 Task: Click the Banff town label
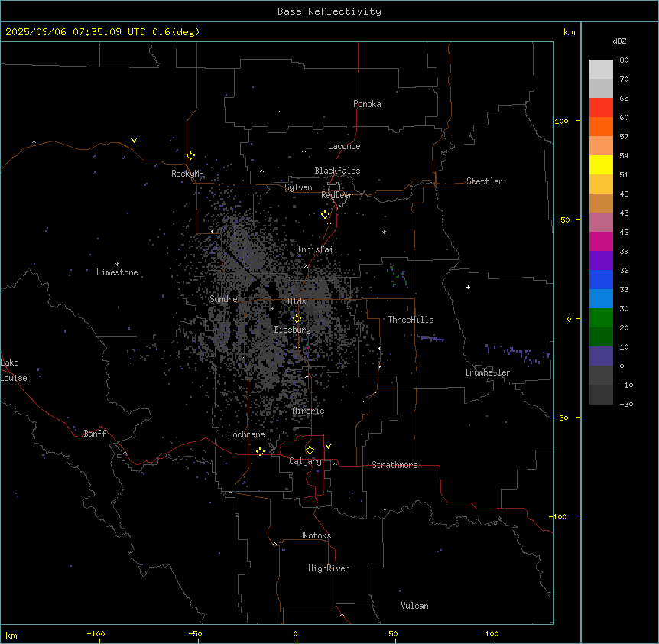click(95, 434)
